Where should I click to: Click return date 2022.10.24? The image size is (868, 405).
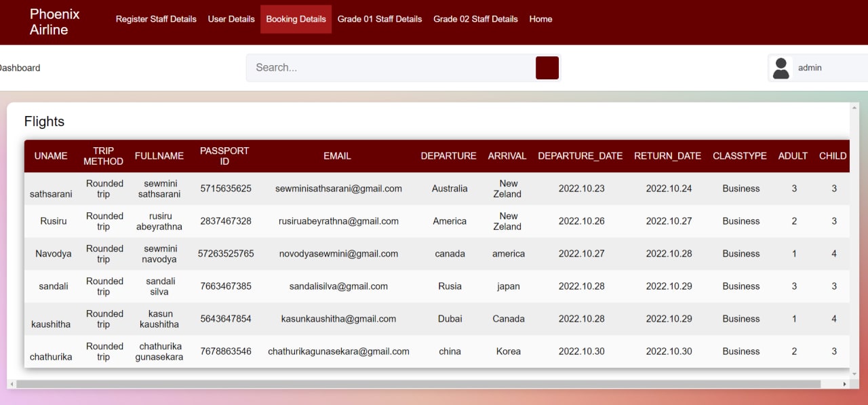669,189
